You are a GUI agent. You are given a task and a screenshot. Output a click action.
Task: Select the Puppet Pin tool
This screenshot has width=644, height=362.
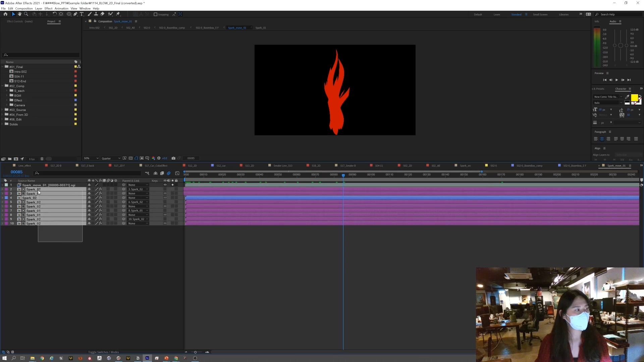[x=118, y=14]
